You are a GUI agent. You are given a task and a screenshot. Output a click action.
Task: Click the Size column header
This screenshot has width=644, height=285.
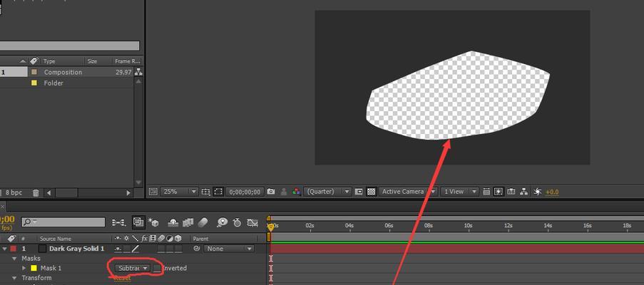[x=92, y=61]
